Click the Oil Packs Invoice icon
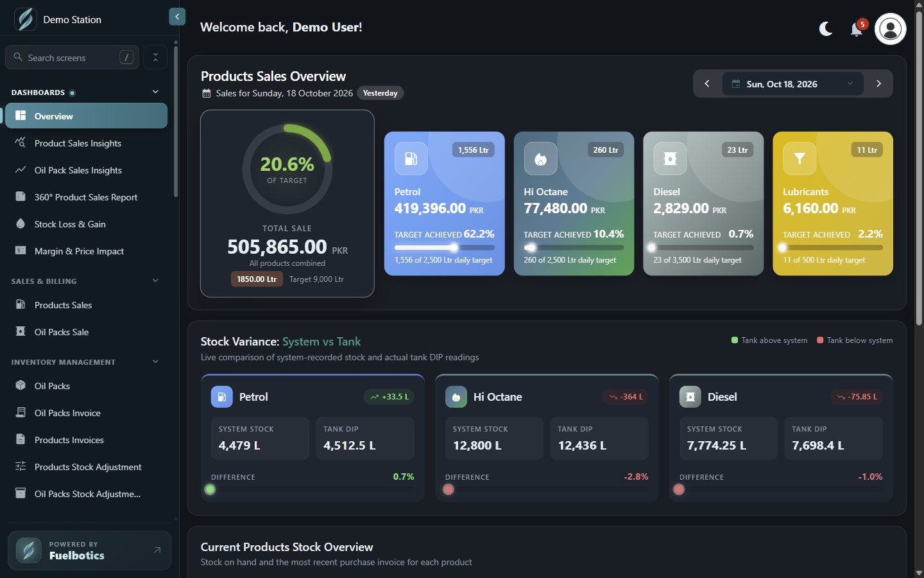 (x=21, y=412)
